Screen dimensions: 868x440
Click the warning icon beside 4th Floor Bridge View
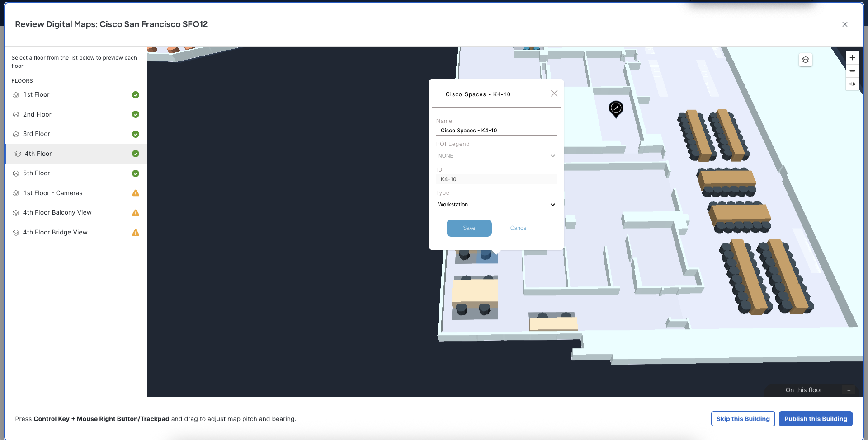tap(136, 233)
